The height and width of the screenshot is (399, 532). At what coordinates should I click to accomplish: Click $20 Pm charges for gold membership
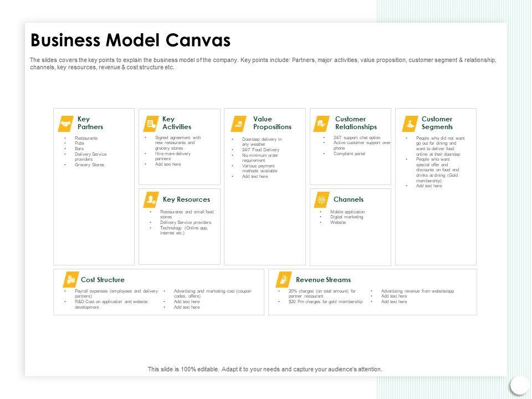(325, 301)
